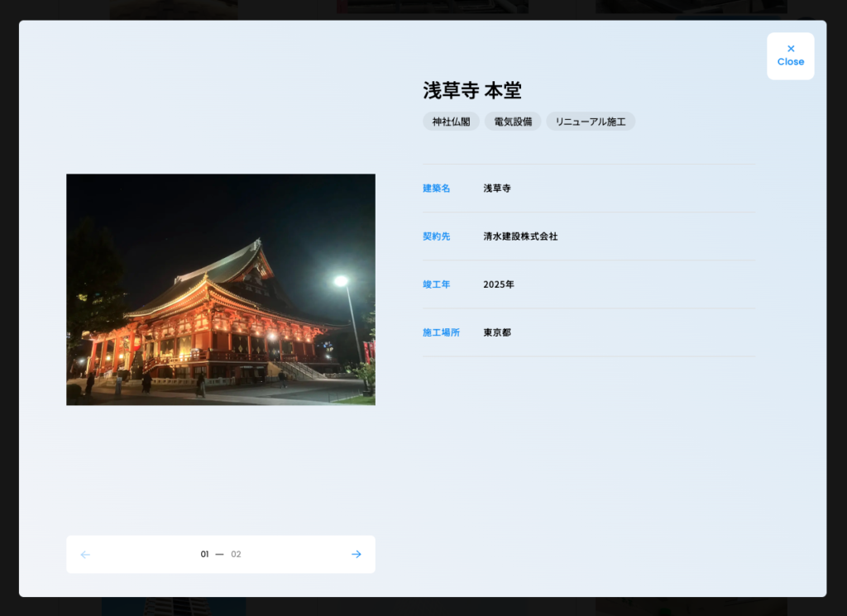Click the 浅草寺 building name value
Viewport: 847px width, 616px height.
pos(497,189)
